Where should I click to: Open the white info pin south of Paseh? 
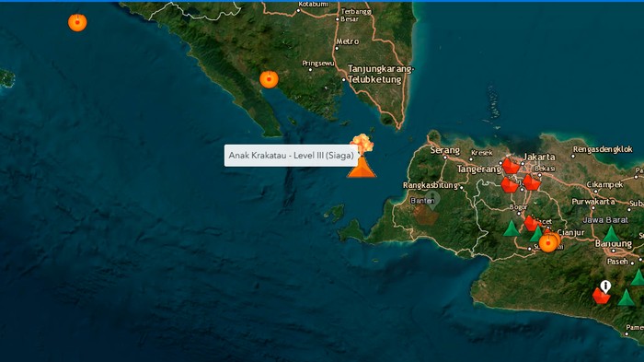[x=605, y=286]
